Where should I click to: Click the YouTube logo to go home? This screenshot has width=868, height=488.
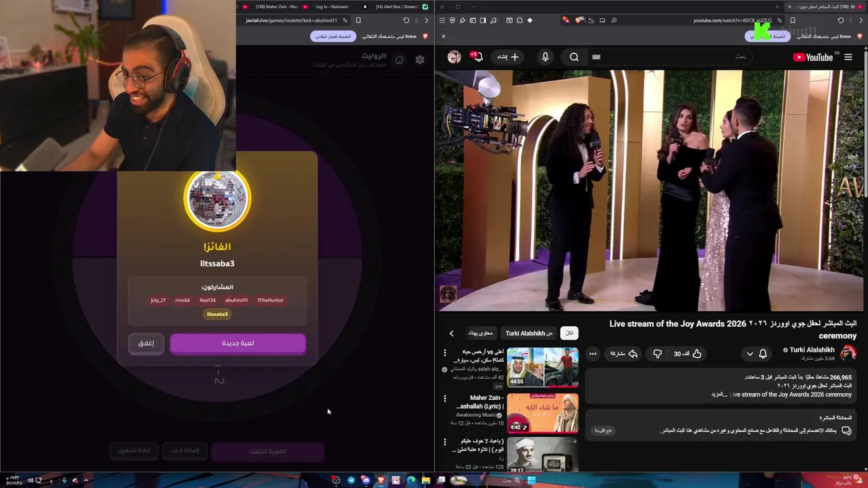point(812,58)
